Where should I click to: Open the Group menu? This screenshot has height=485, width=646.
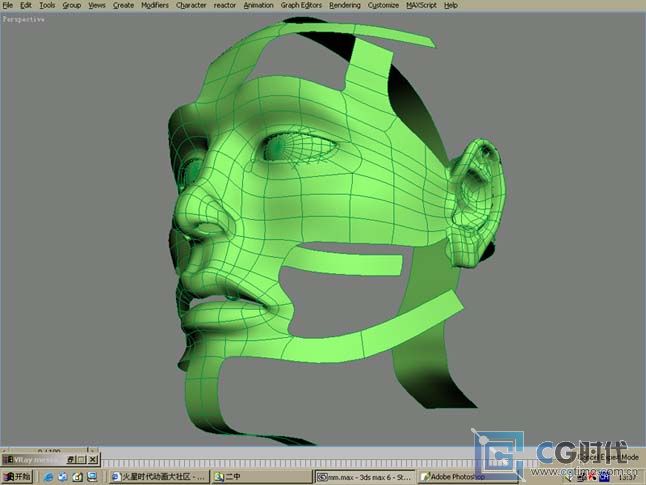coord(71,5)
